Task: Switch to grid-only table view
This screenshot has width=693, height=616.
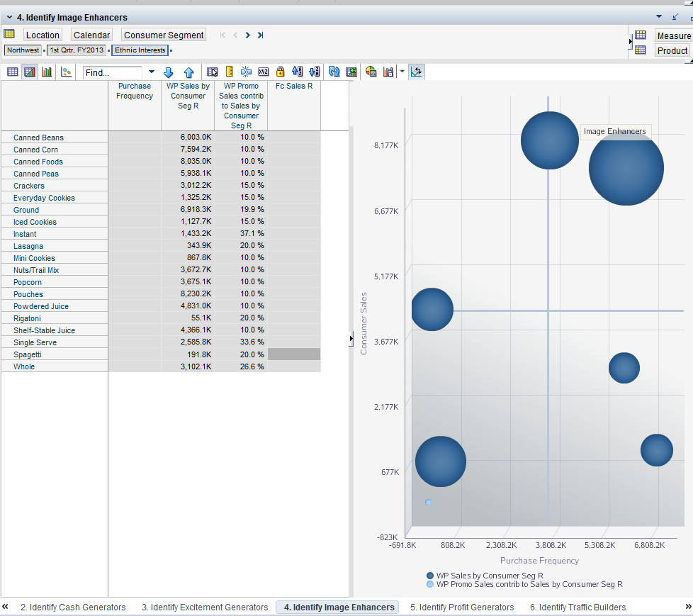Action: click(13, 72)
